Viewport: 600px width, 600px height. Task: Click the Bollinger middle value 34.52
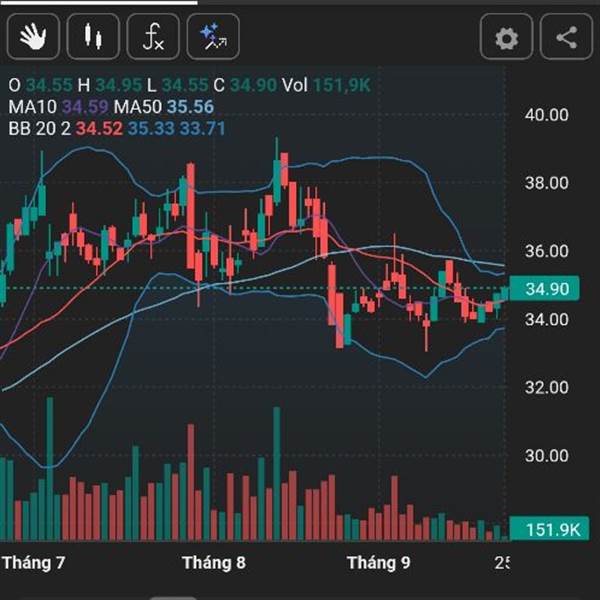(x=99, y=129)
